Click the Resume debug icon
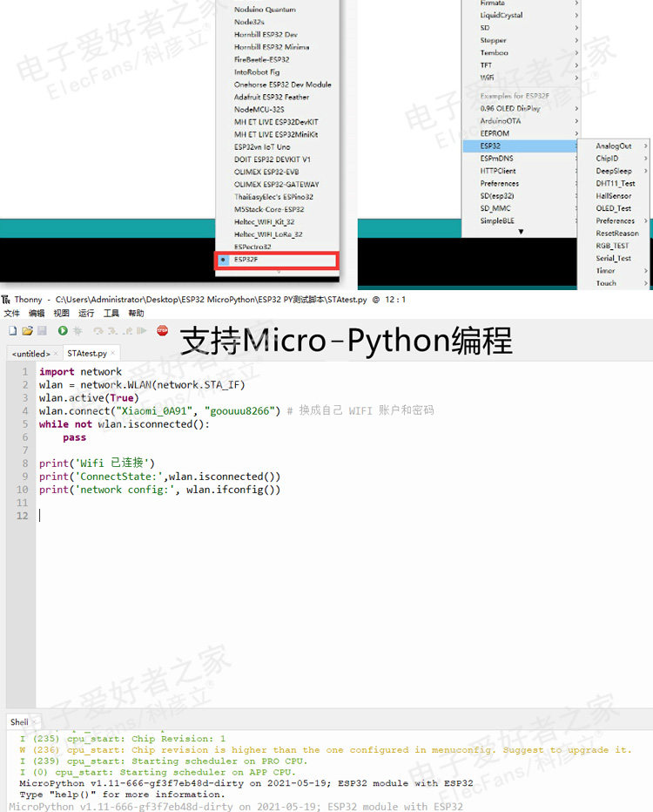Viewport: 653px width, 812px height. click(x=141, y=330)
